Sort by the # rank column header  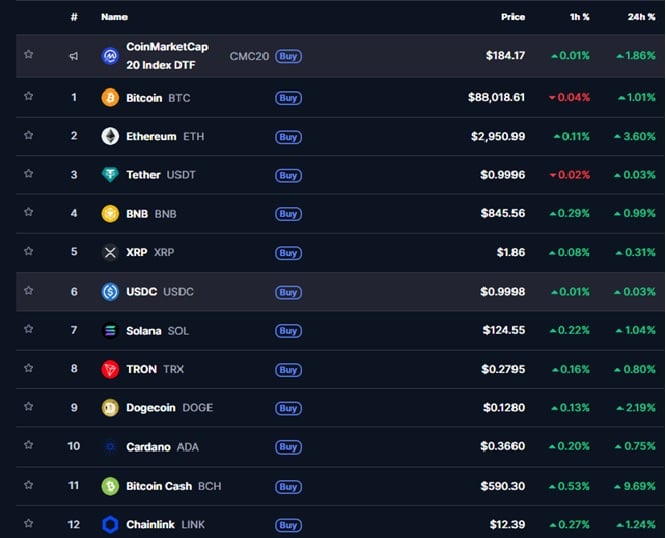74,17
